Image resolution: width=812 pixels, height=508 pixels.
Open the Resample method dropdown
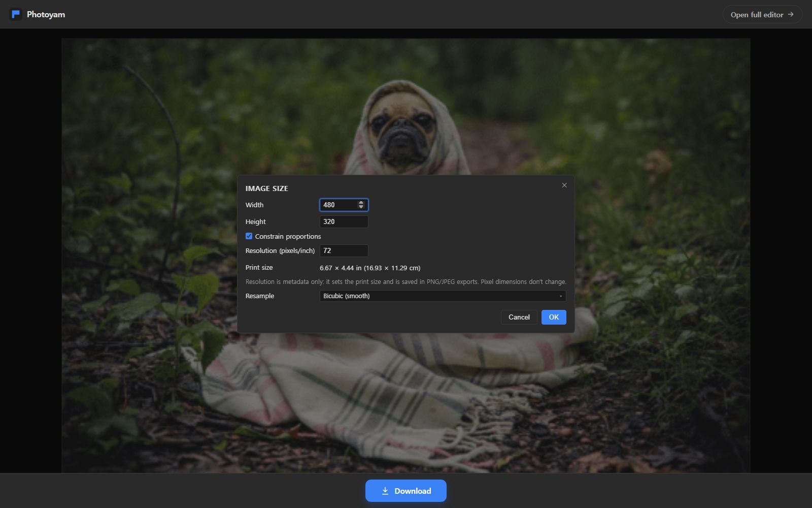coord(443,296)
